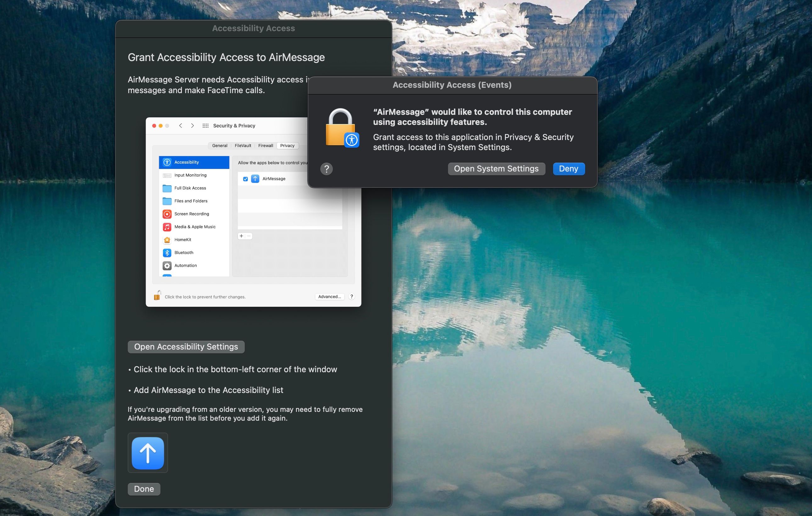Click Open Accessibility Settings
Viewport: 812px width, 516px height.
186,347
